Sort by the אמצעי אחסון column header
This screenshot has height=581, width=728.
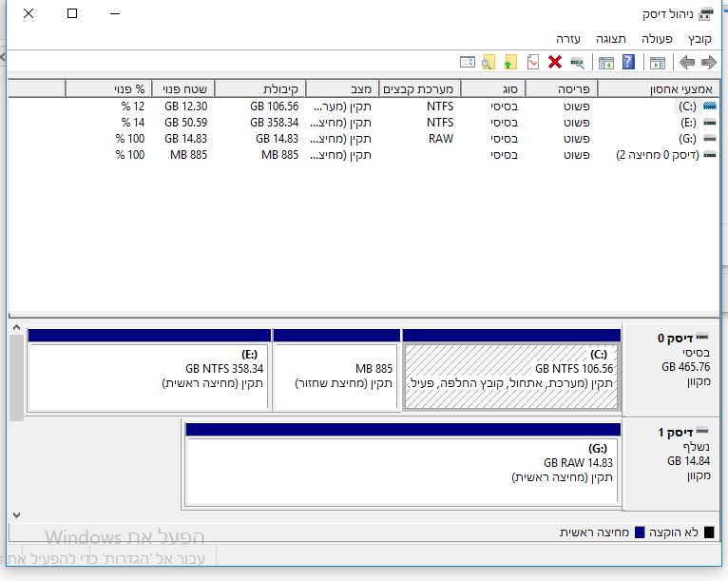click(x=658, y=88)
